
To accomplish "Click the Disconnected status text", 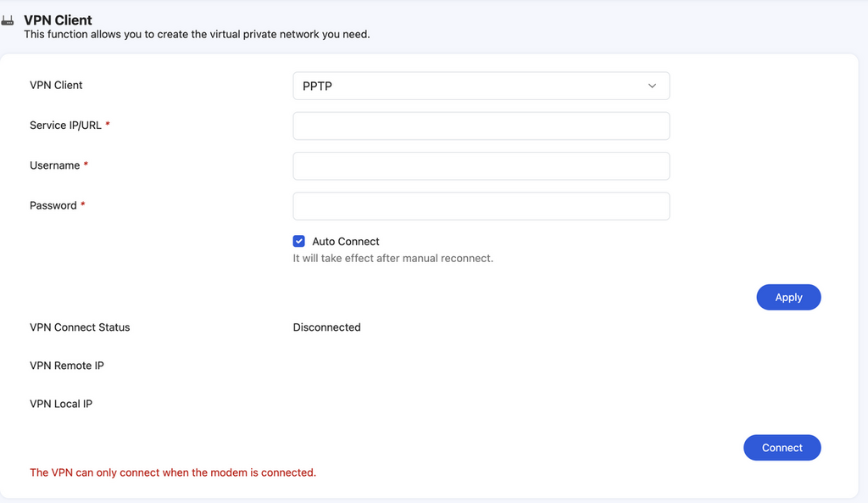I will 327,327.
